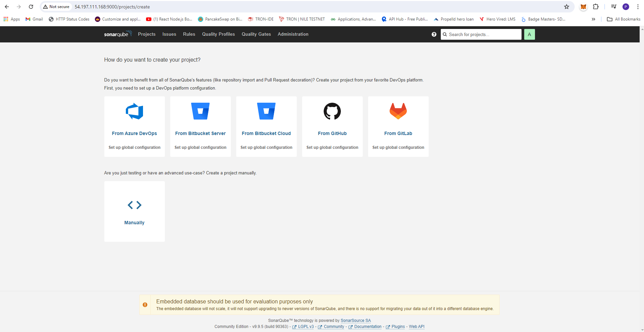Click the Bitbucket Server bucket icon
The height and width of the screenshot is (332, 644).
click(x=200, y=111)
